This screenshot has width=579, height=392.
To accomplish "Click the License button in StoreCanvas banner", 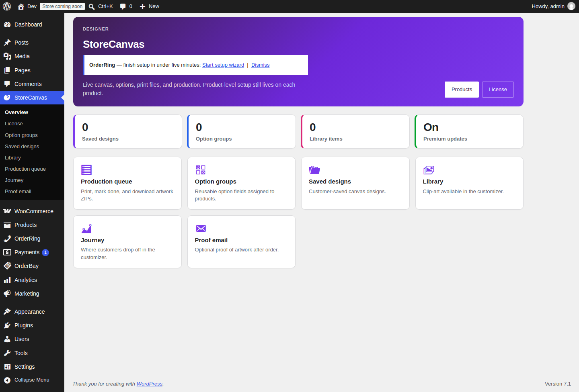I will pyautogui.click(x=498, y=90).
